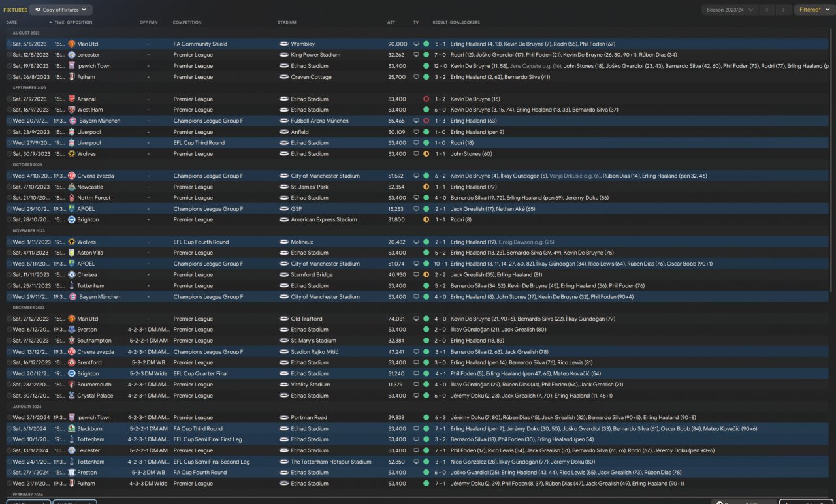Image resolution: width=836 pixels, height=504 pixels.
Task: Sort fixtures by the DATE column header
Action: click(x=12, y=22)
